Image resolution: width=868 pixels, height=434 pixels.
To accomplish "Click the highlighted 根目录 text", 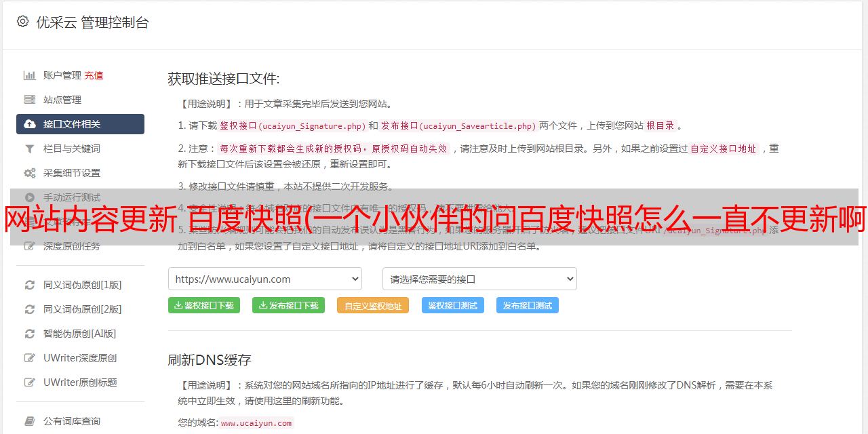I will pyautogui.click(x=660, y=125).
